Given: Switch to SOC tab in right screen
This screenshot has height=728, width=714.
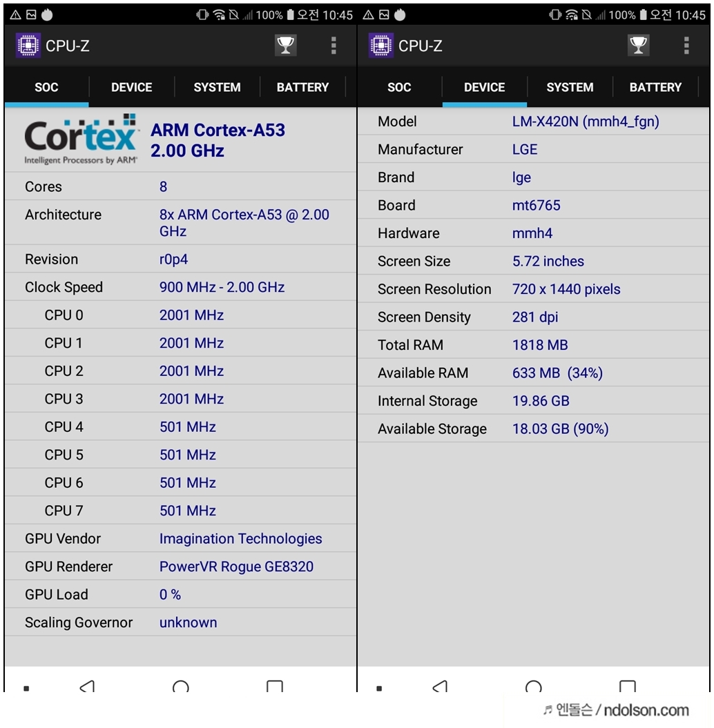Looking at the screenshot, I should 400,87.
